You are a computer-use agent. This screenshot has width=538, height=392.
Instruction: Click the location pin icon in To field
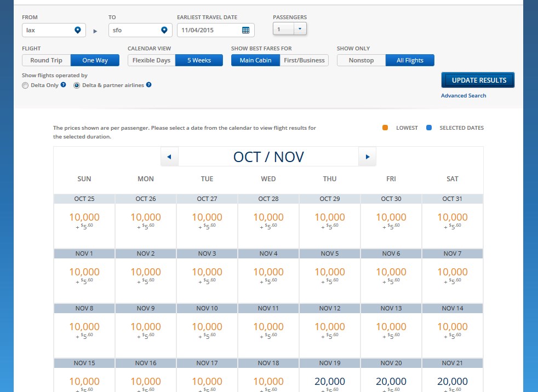tap(164, 30)
